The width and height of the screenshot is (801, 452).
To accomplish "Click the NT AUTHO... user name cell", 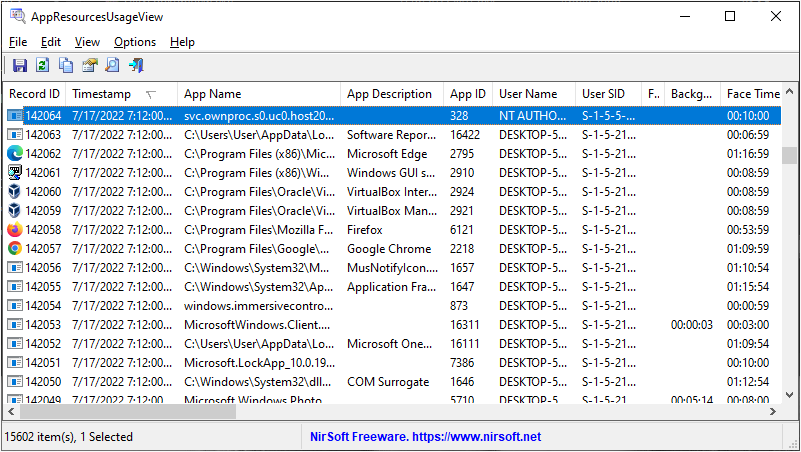I will (533, 116).
